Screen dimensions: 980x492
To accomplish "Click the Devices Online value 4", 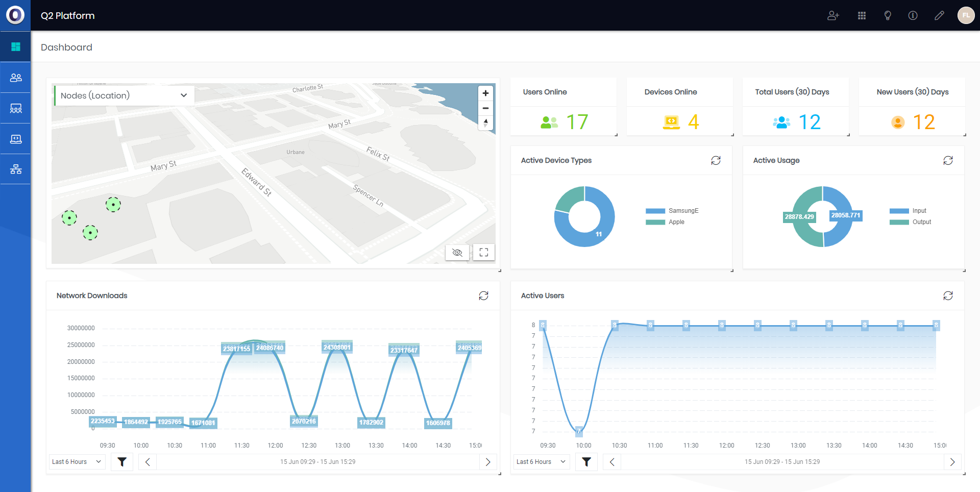I will 693,122.
